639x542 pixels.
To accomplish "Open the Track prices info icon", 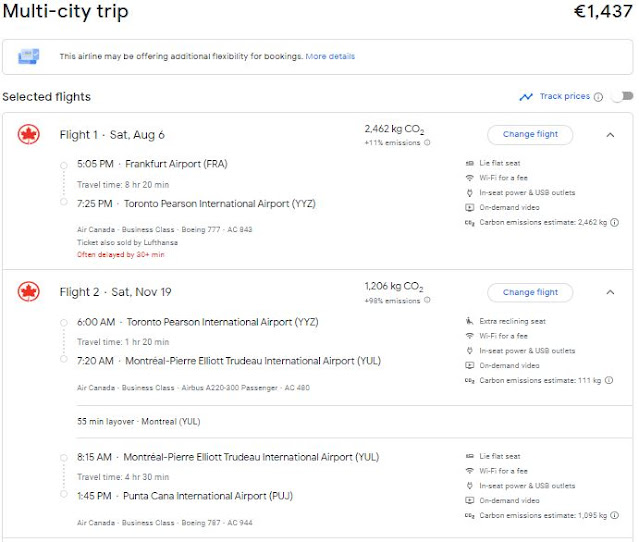I will (x=599, y=97).
